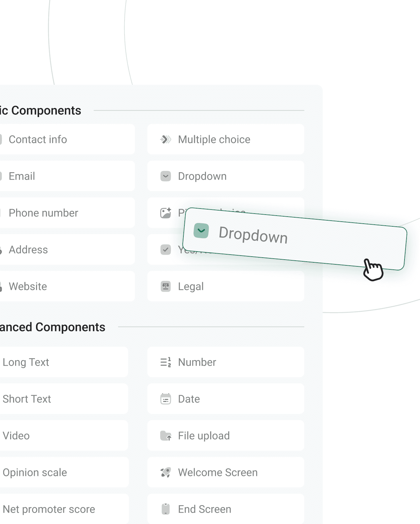Image resolution: width=420 pixels, height=524 pixels.
Task: Add the Net promoter score component
Action: [x=64, y=509]
